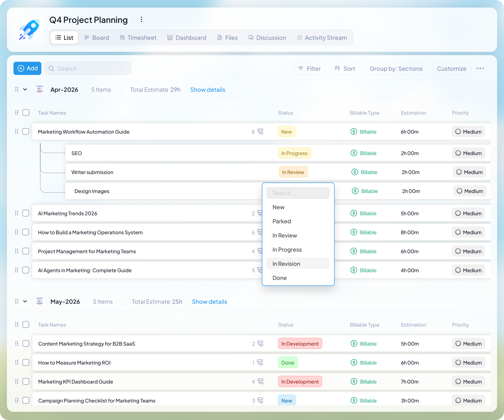The height and width of the screenshot is (420, 504).
Task: Open In Development status of Marketing KPI Dashboard Guide
Action: click(300, 382)
